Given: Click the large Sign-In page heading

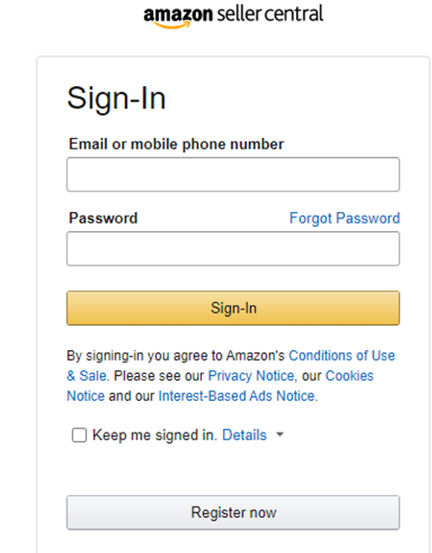Looking at the screenshot, I should 116,98.
